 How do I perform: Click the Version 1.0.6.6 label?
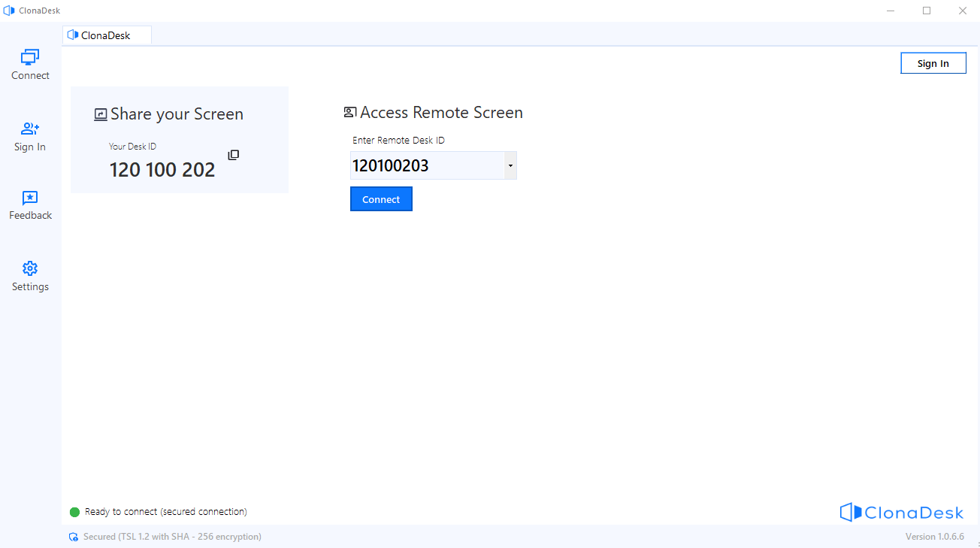pyautogui.click(x=935, y=537)
